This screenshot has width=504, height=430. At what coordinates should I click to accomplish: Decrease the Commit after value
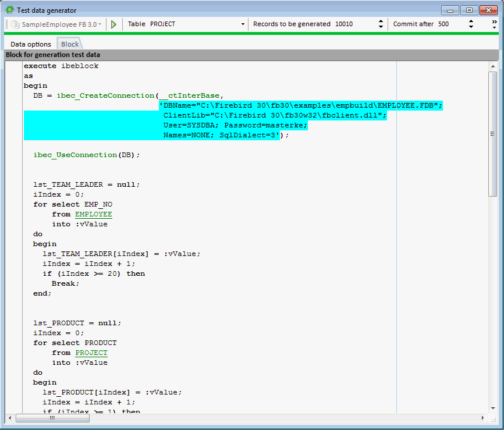point(471,27)
